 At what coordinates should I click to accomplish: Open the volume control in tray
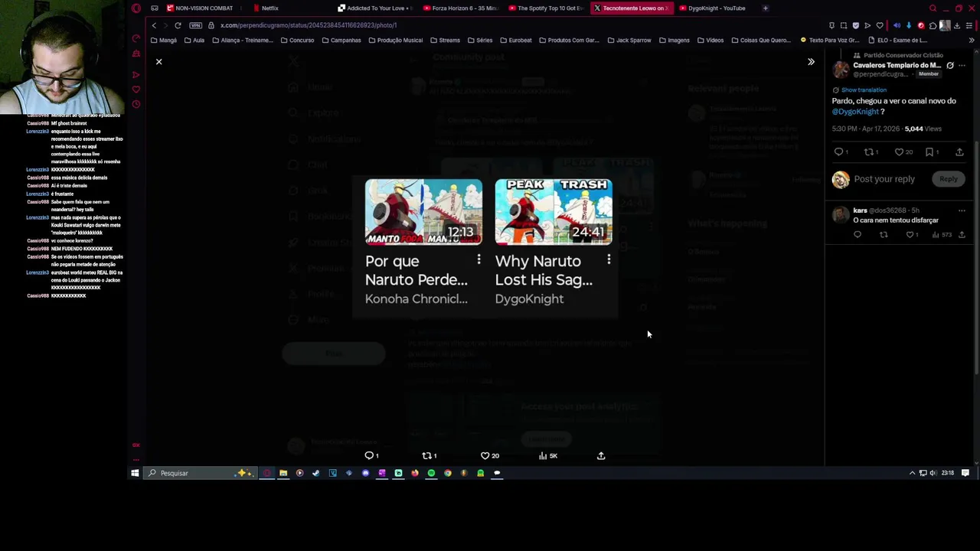tap(933, 473)
